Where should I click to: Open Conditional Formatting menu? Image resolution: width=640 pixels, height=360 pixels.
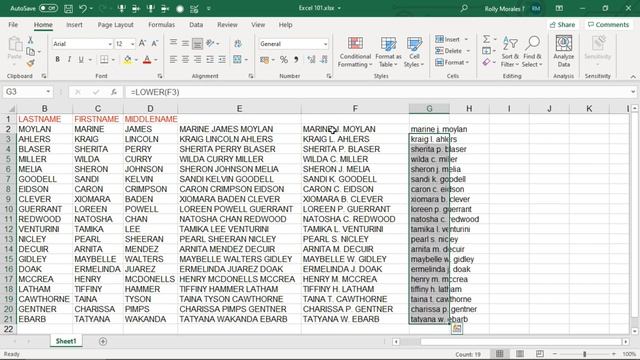(355, 52)
